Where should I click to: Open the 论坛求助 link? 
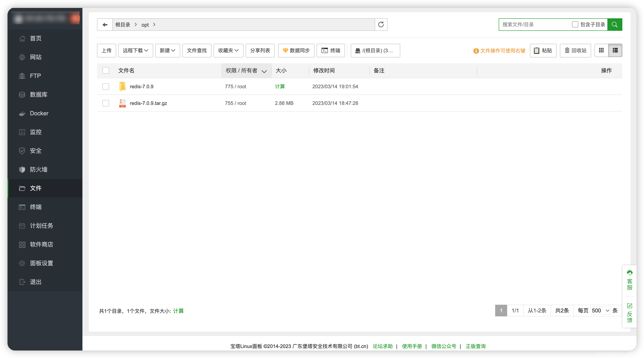coord(383,346)
